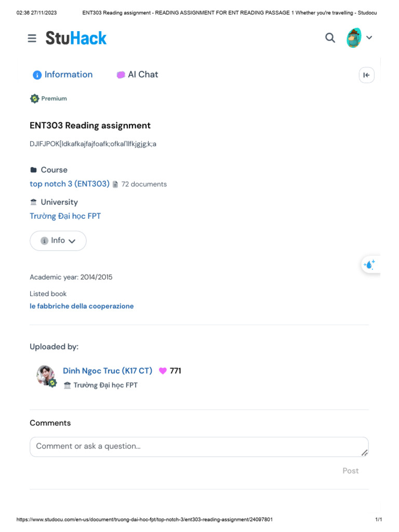Click the Premium badge icon

pyautogui.click(x=35, y=99)
